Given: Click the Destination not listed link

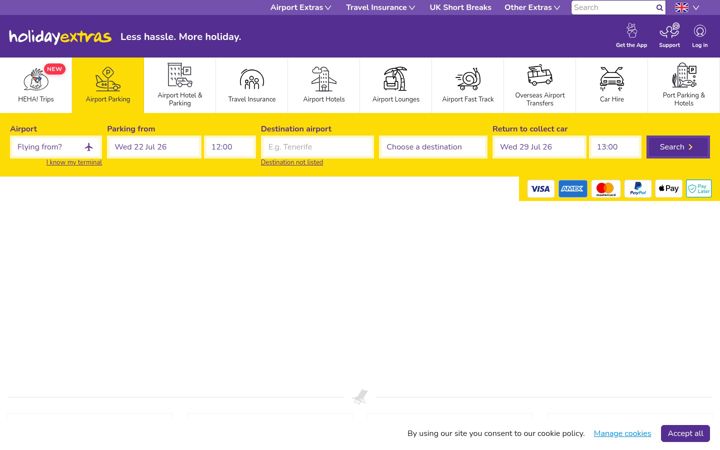Looking at the screenshot, I should point(292,162).
